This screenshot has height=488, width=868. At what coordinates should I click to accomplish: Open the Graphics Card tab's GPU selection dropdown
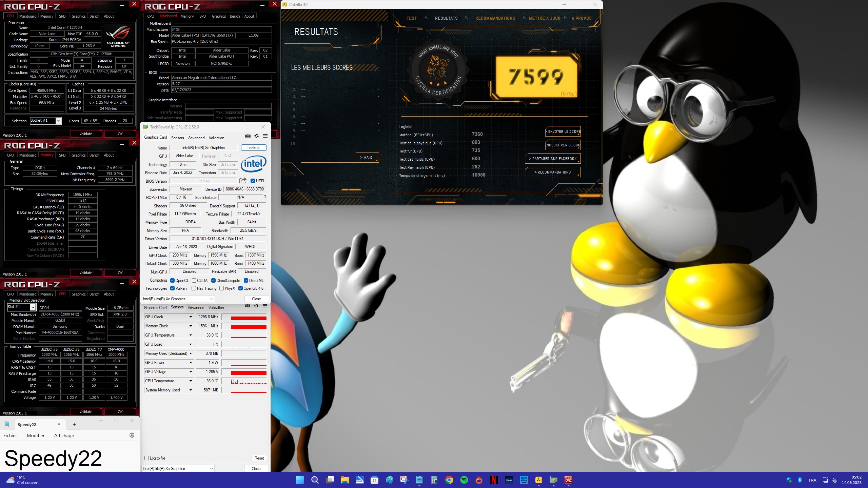178,299
